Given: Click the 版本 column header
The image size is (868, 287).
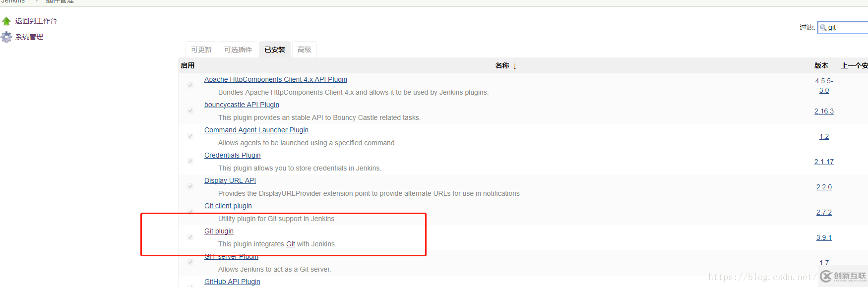Looking at the screenshot, I should click(821, 65).
